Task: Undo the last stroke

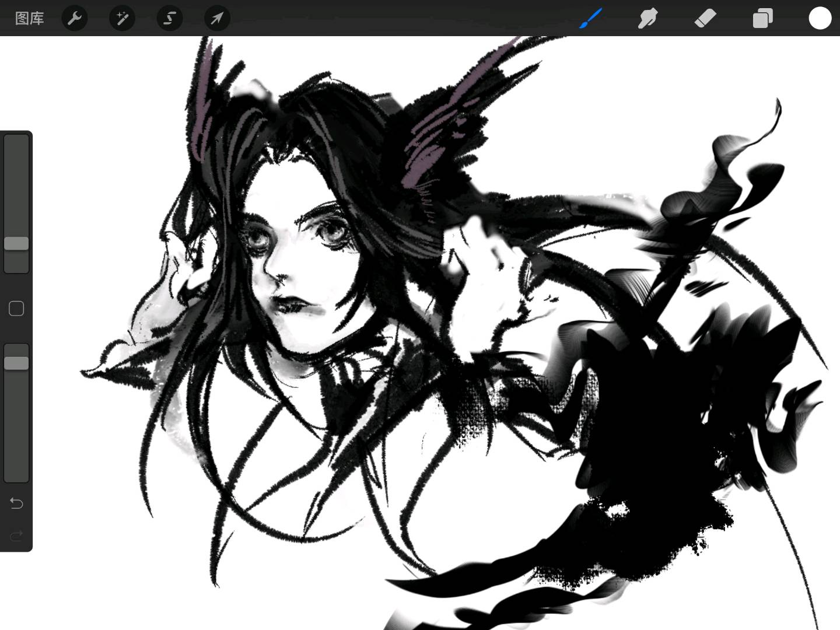Action: click(16, 503)
